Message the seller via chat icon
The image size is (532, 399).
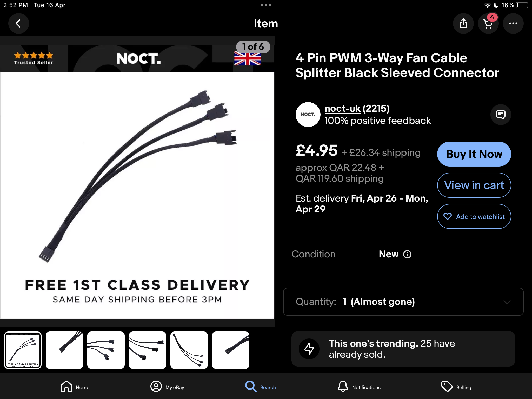coord(501,115)
